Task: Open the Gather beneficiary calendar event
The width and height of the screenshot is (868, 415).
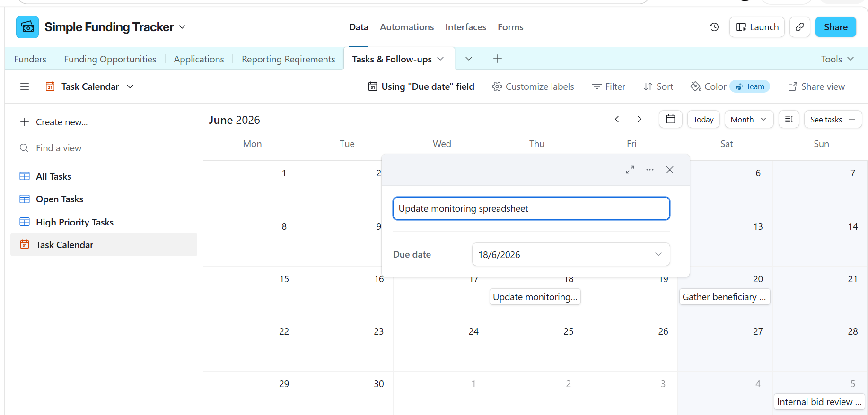Action: (725, 297)
